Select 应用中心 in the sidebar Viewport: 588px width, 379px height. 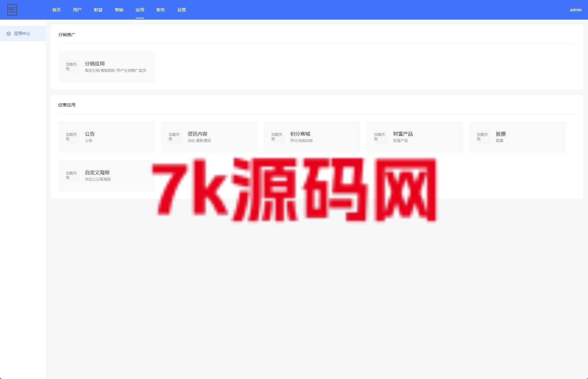pos(23,33)
